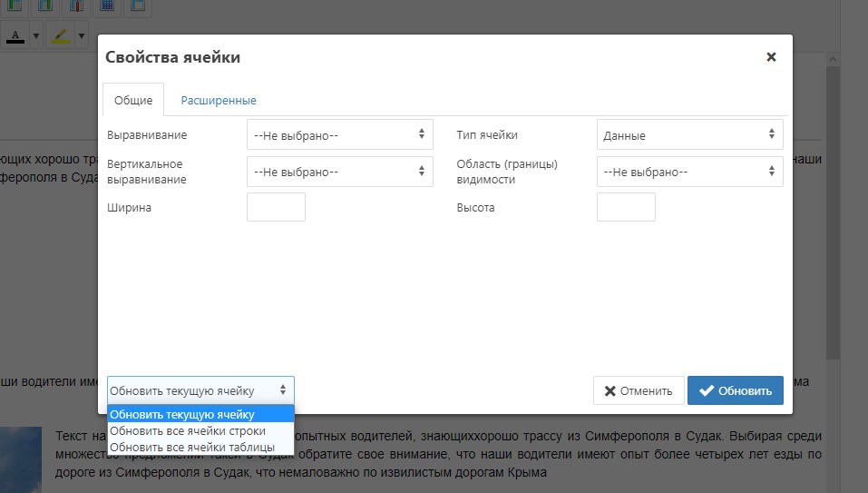The height and width of the screenshot is (493, 868).
Task: Click the Тип ячейки label
Action: [487, 134]
